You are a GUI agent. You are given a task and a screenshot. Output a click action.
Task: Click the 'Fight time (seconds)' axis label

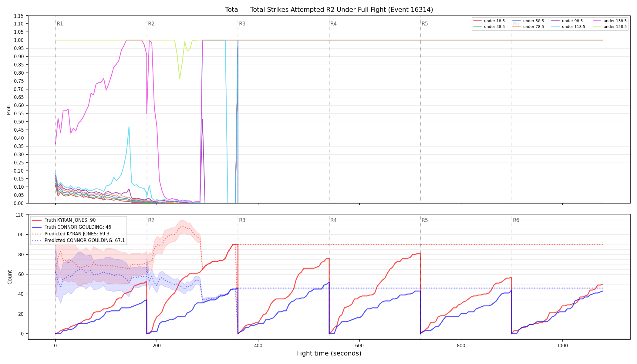pos(329,353)
